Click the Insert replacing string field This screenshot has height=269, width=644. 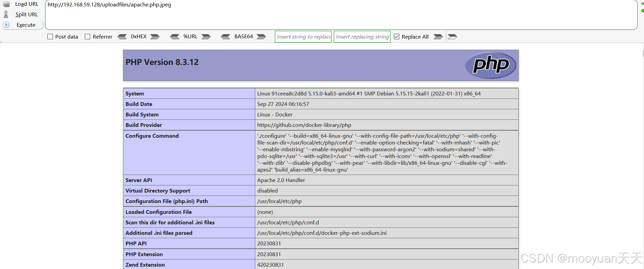[x=362, y=37]
